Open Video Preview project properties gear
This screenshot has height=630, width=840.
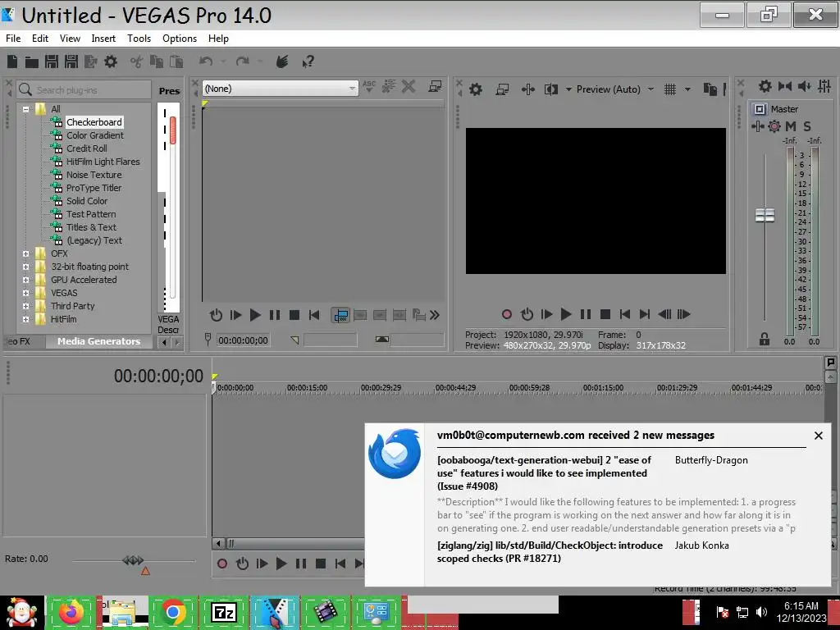(476, 89)
